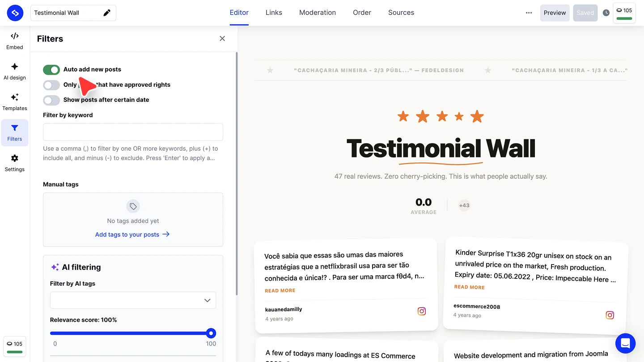
Task: Click the 105 credits badge in sidebar
Action: point(15,347)
